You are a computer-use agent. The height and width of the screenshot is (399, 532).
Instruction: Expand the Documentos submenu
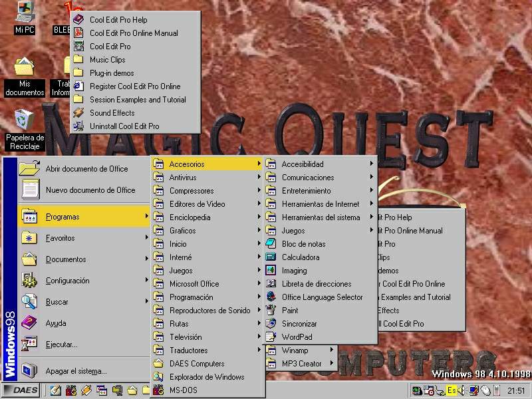(84, 259)
